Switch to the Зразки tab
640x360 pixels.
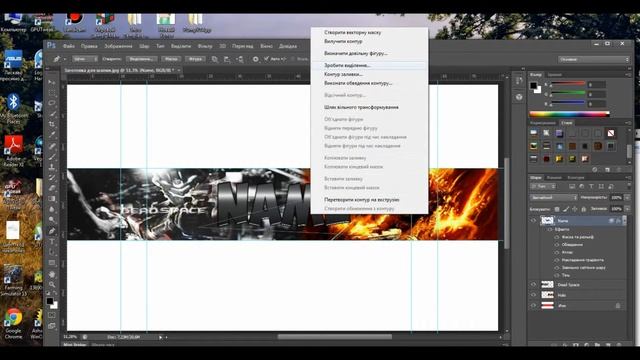(554, 75)
